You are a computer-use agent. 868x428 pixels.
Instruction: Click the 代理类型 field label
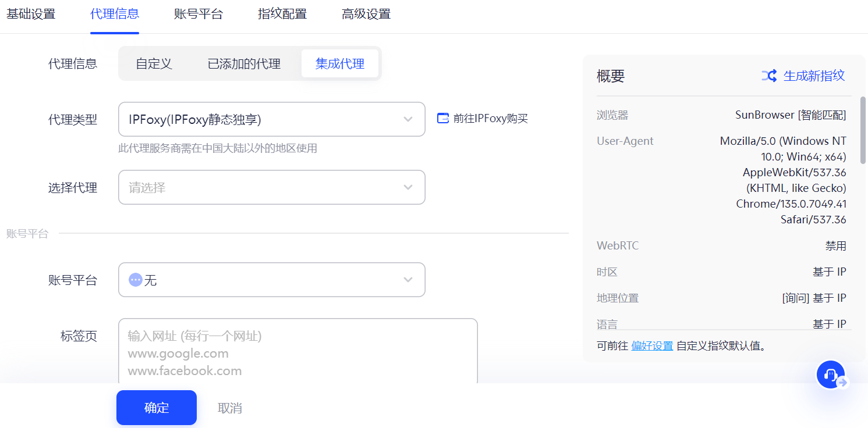(73, 119)
